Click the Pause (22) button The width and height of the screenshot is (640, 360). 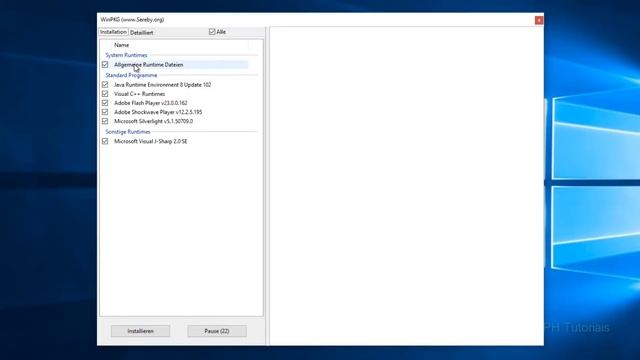click(x=217, y=331)
